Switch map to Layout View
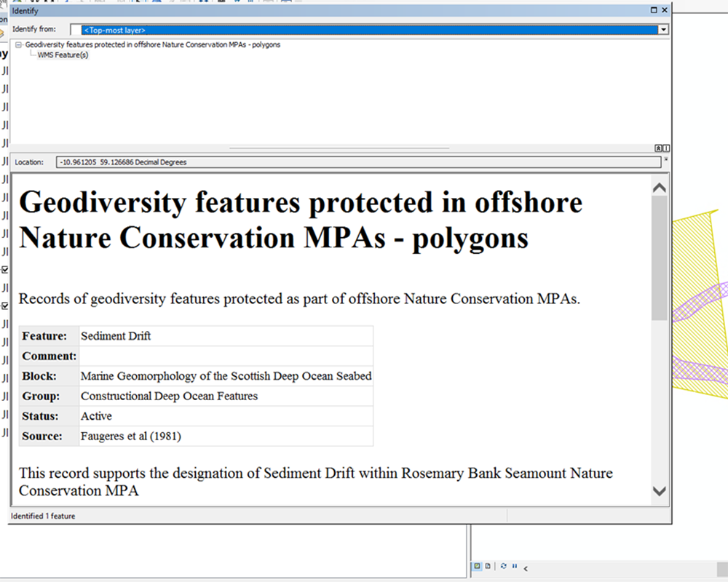This screenshot has height=582, width=728. [488, 566]
